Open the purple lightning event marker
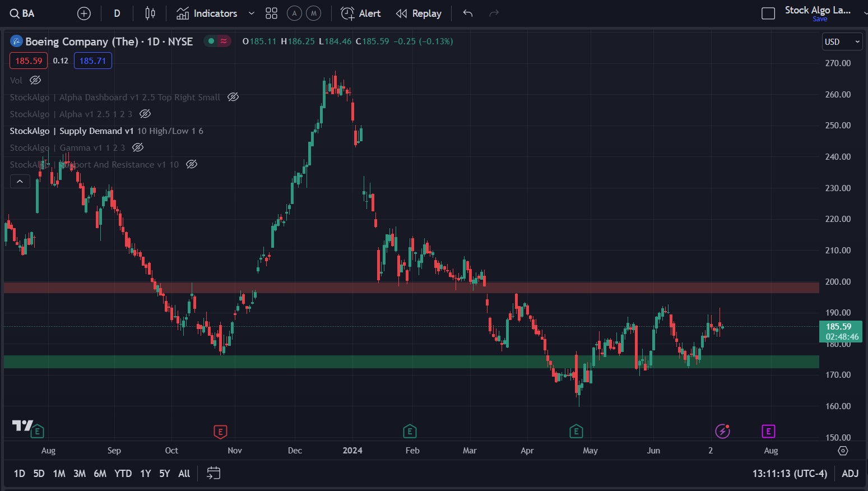The image size is (868, 491). pyautogui.click(x=723, y=431)
